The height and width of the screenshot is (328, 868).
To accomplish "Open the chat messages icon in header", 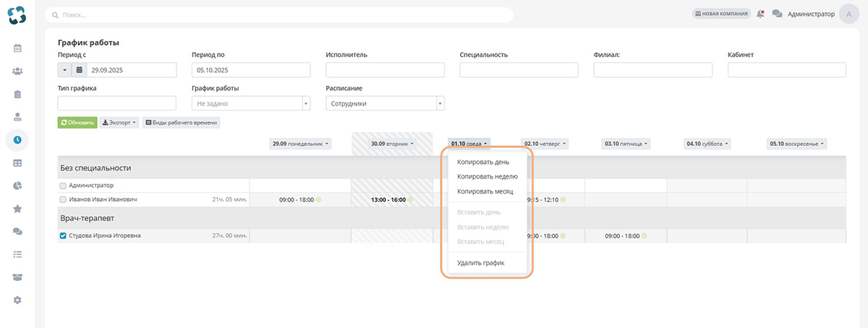I will coord(777,14).
